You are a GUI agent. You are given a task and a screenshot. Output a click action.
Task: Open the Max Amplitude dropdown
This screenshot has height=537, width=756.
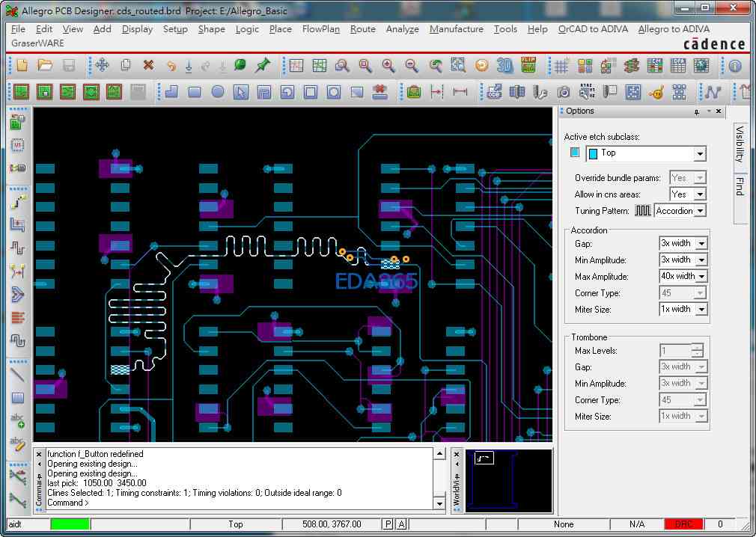701,276
